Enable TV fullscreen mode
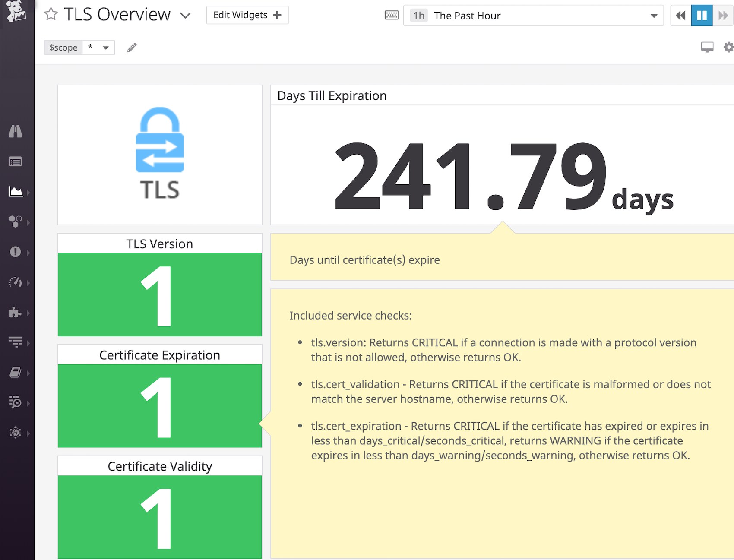734x560 pixels. [x=707, y=47]
